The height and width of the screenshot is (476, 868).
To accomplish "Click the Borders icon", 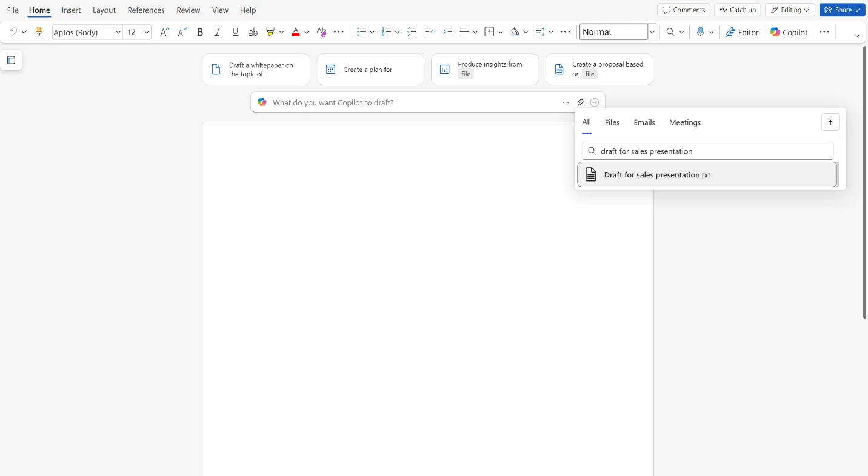I will click(x=490, y=32).
